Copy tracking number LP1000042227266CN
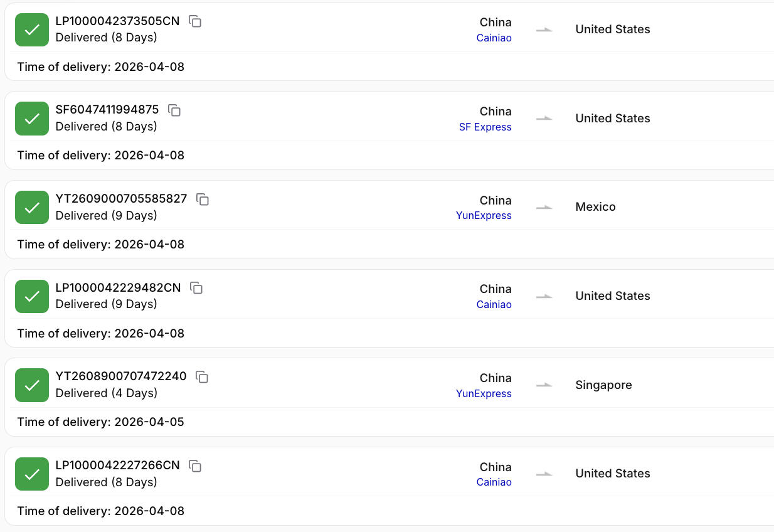 point(196,466)
